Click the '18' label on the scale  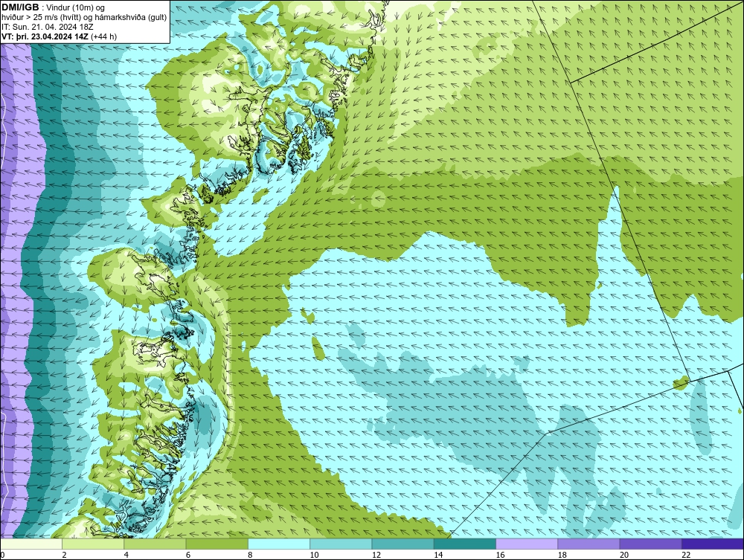(x=561, y=556)
